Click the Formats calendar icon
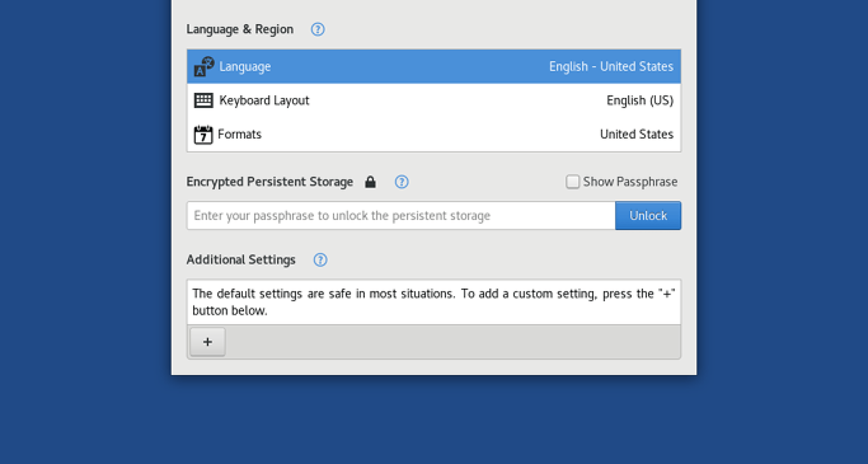The image size is (868, 464). (203, 135)
